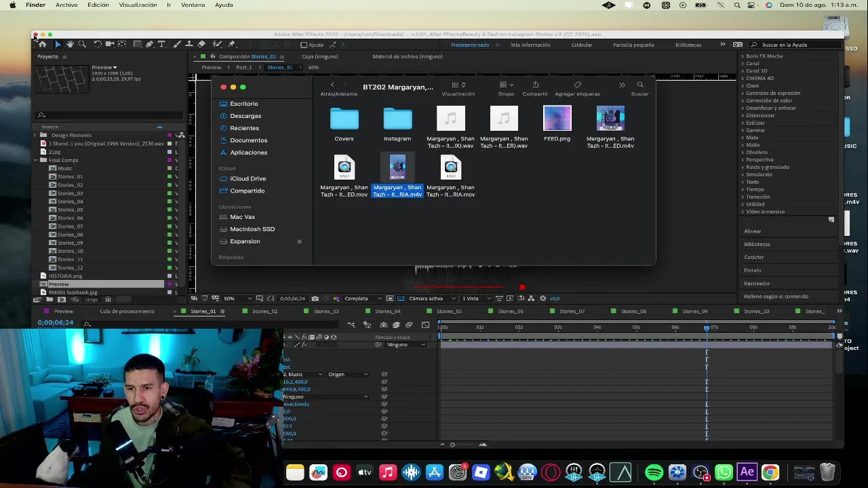Open the App Store from the Dock
This screenshot has width=868, height=488.
click(x=434, y=472)
